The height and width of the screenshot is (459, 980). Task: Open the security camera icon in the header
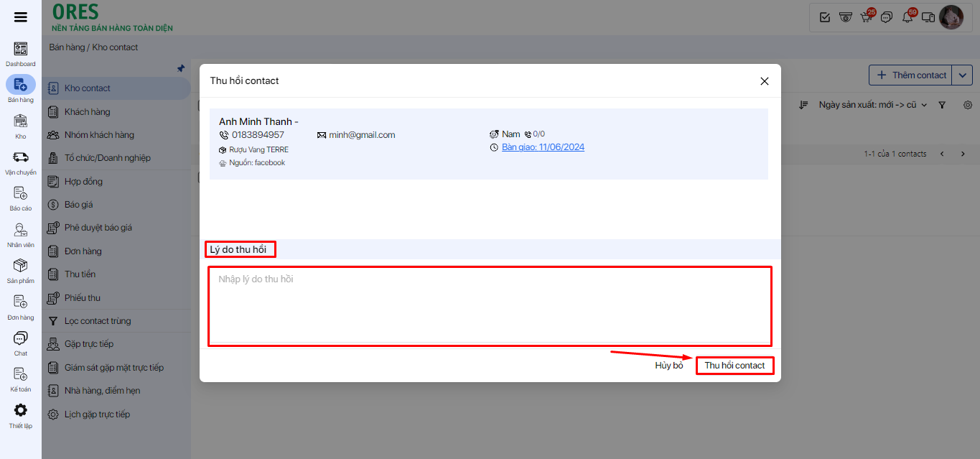tap(846, 17)
